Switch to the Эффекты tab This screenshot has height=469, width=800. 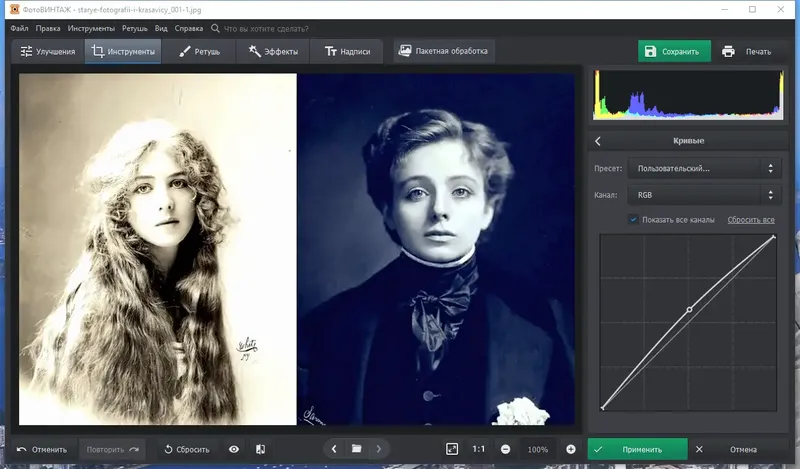click(272, 51)
